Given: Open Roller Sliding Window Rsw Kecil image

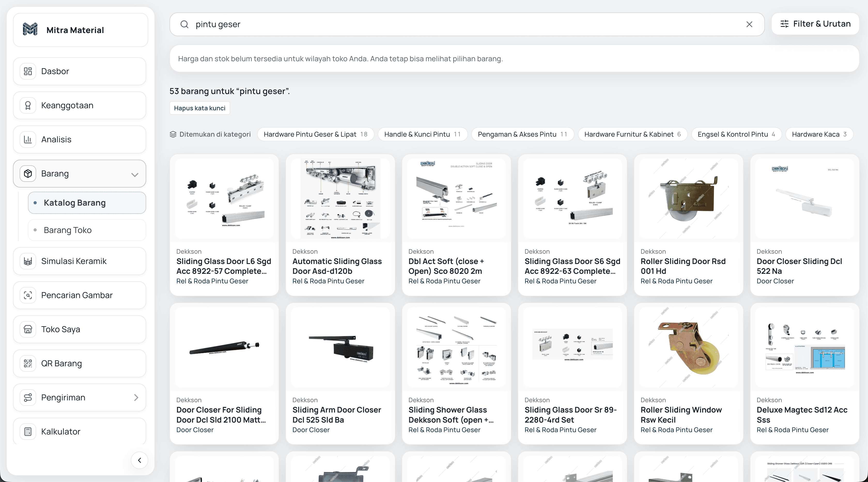Looking at the screenshot, I should [x=688, y=347].
